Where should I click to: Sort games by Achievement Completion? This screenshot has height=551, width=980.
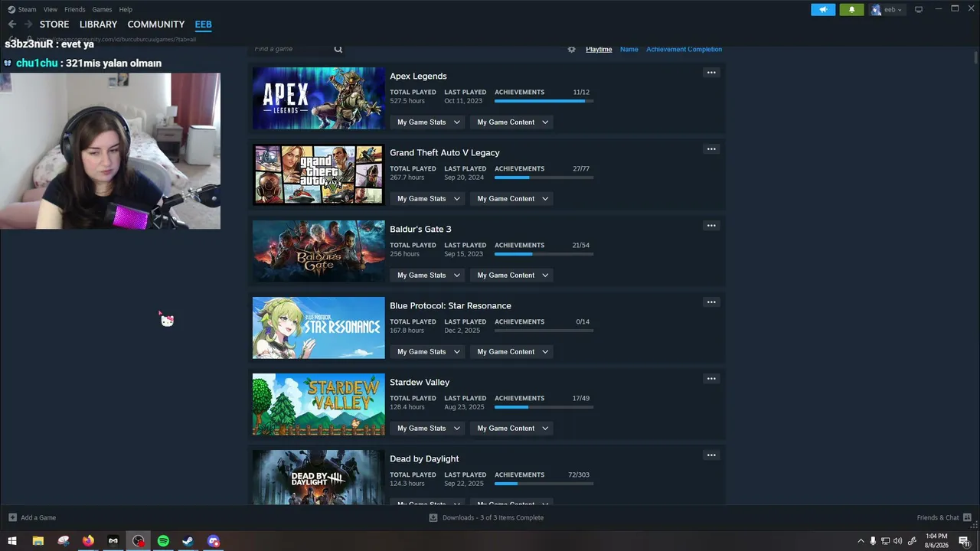tap(684, 49)
